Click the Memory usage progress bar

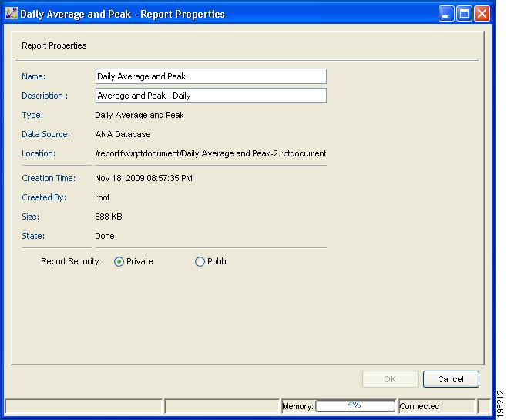pyautogui.click(x=355, y=405)
